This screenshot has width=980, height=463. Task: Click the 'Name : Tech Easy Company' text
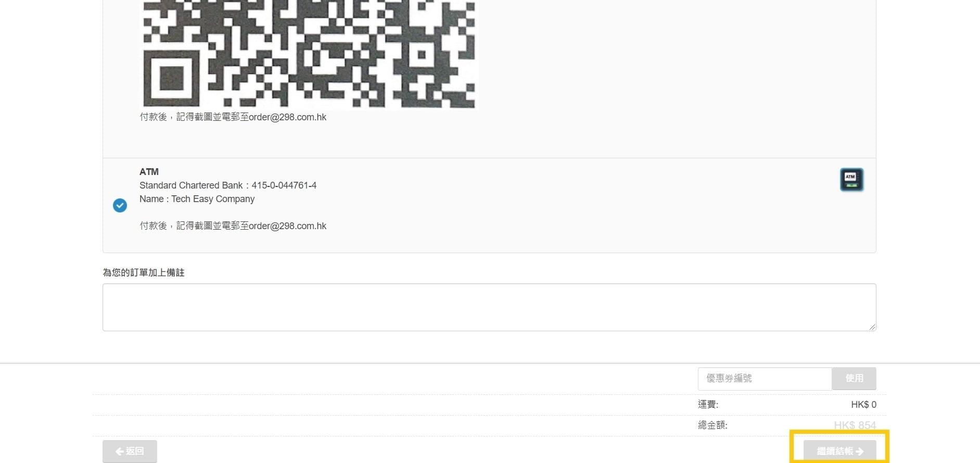tap(197, 199)
